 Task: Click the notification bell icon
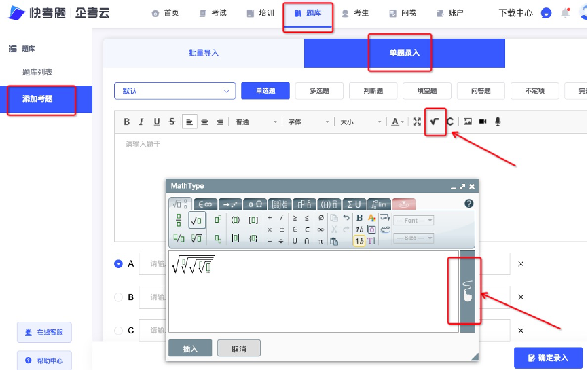pos(565,13)
